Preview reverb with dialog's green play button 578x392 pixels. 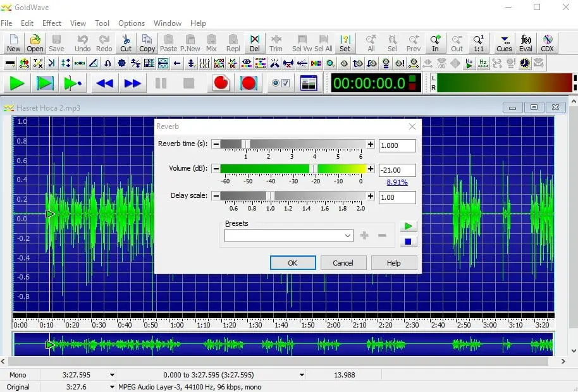pos(408,226)
